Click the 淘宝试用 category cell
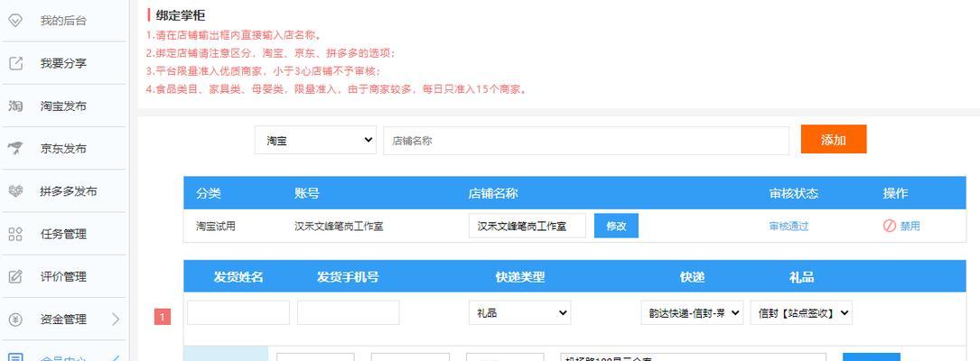The image size is (980, 361). [216, 227]
